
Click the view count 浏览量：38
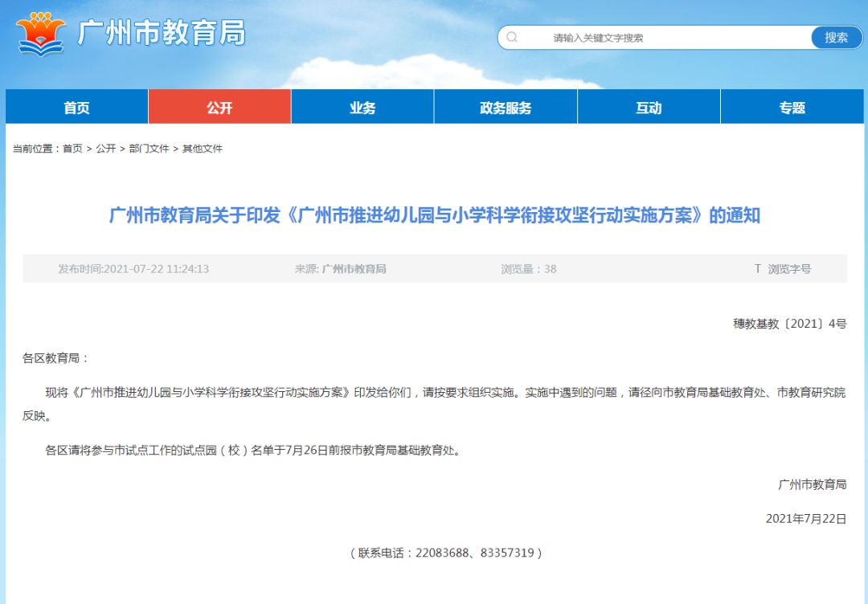click(529, 269)
